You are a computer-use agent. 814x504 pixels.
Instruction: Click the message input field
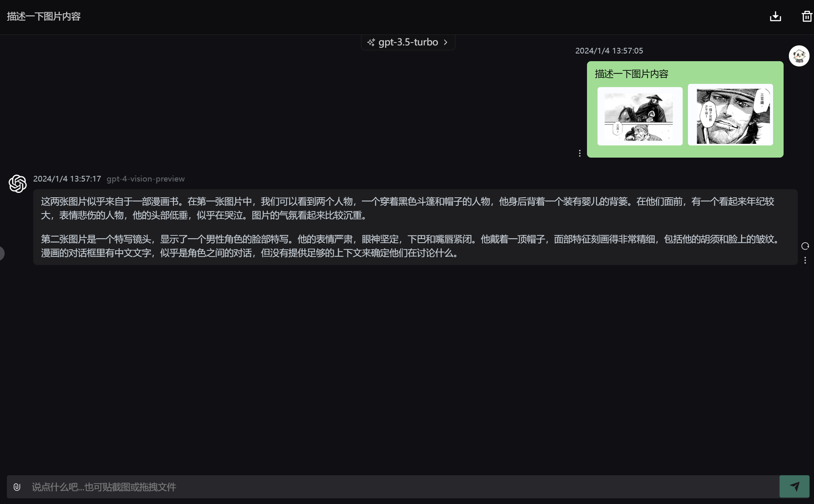click(x=401, y=487)
